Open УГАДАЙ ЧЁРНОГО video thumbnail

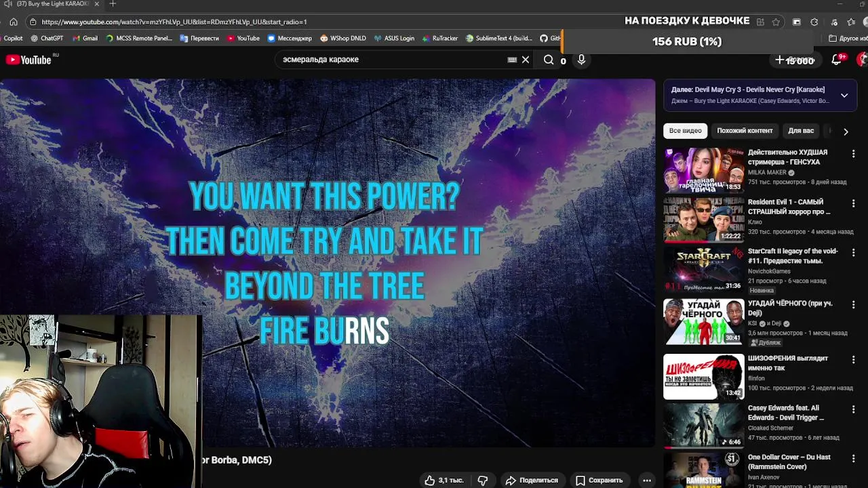pyautogui.click(x=703, y=322)
